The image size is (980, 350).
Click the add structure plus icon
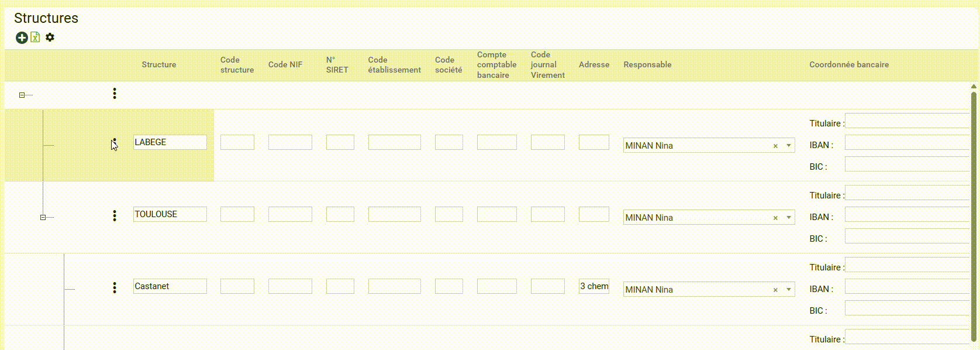[22, 38]
